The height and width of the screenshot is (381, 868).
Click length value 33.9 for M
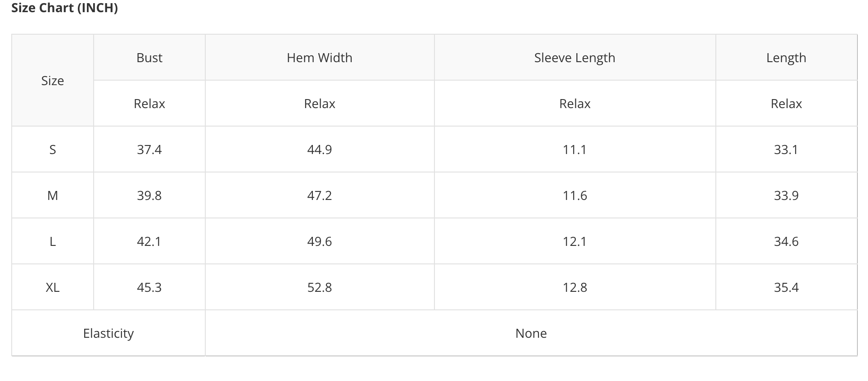point(786,195)
